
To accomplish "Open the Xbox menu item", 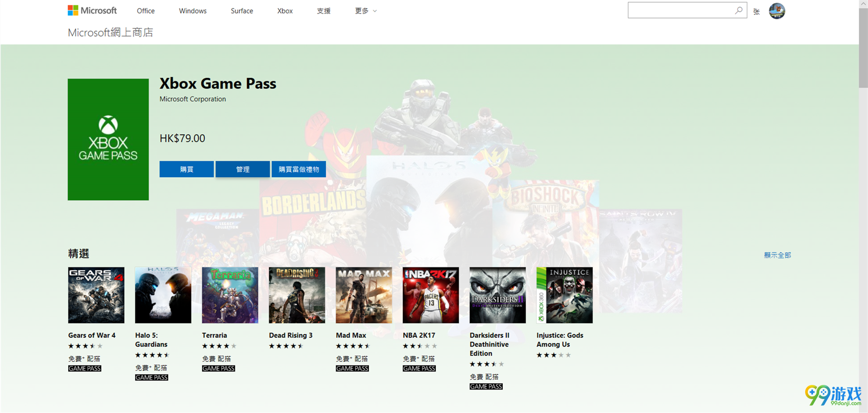I will pyautogui.click(x=285, y=11).
